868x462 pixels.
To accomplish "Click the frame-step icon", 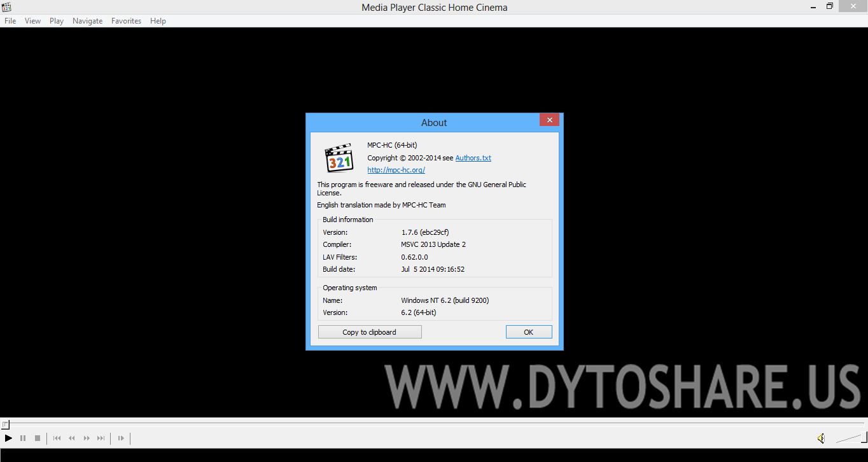I will pyautogui.click(x=121, y=438).
